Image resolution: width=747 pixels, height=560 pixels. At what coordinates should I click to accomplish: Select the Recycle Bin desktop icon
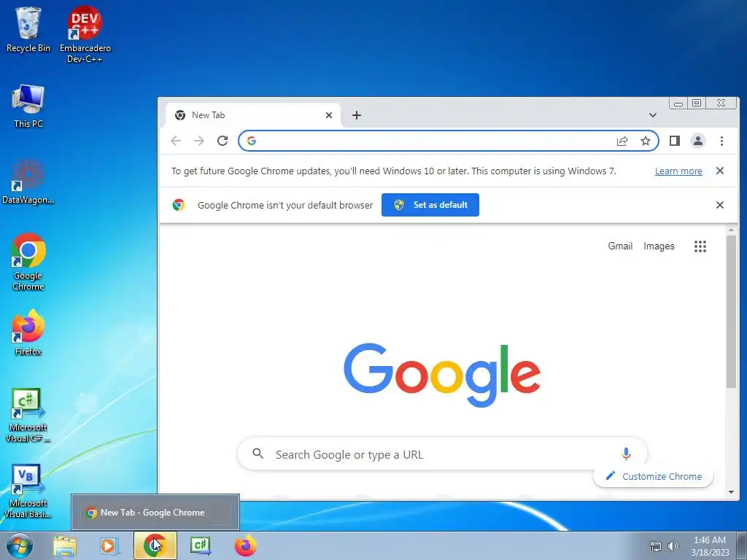[x=28, y=29]
